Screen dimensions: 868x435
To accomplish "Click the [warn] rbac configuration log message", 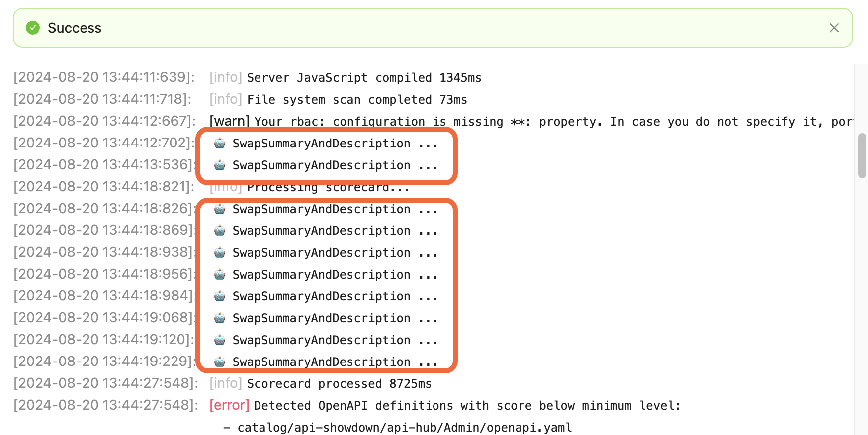I will click(x=554, y=122).
